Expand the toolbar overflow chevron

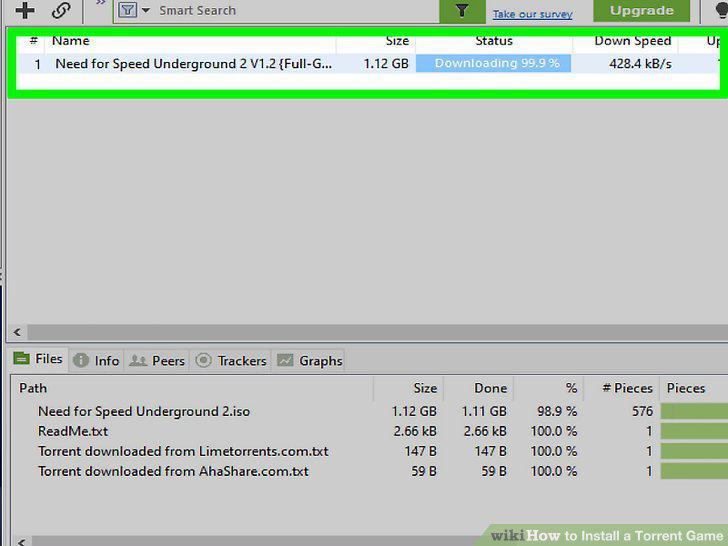[100, 4]
